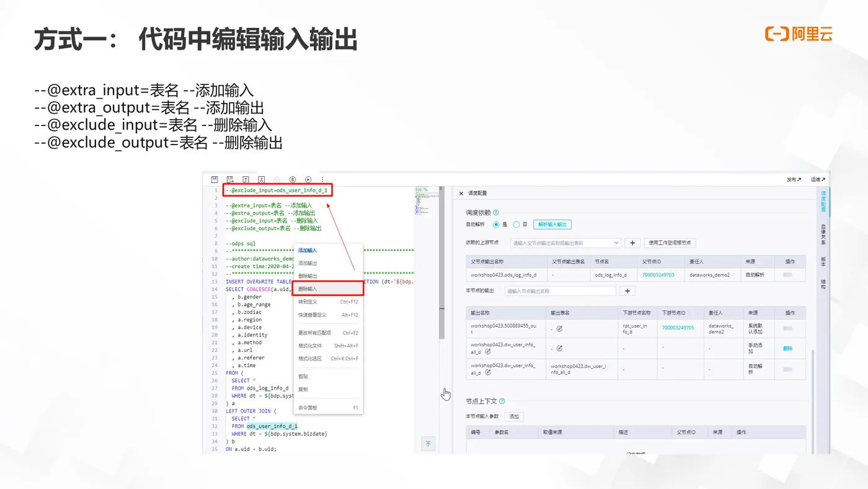Choose 格式化文件 from context menu

pos(328,346)
